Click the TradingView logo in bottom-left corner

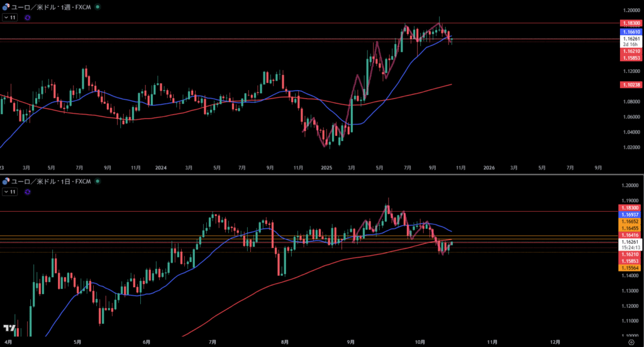(x=9, y=329)
